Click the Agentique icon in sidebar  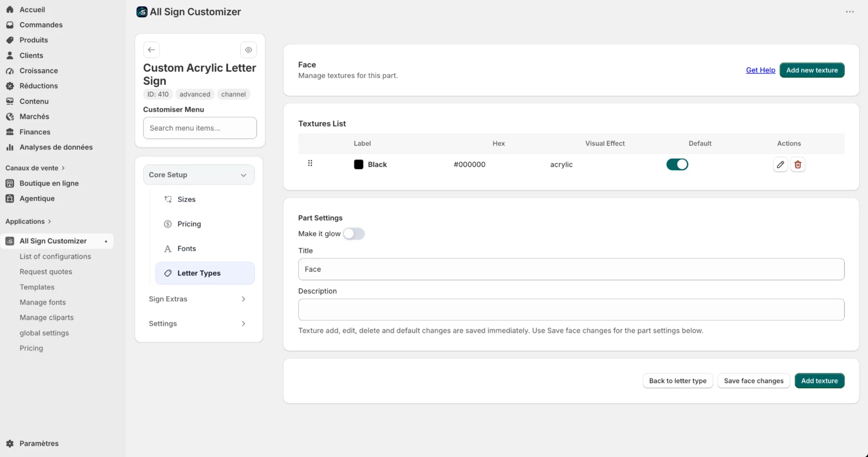pyautogui.click(x=10, y=199)
